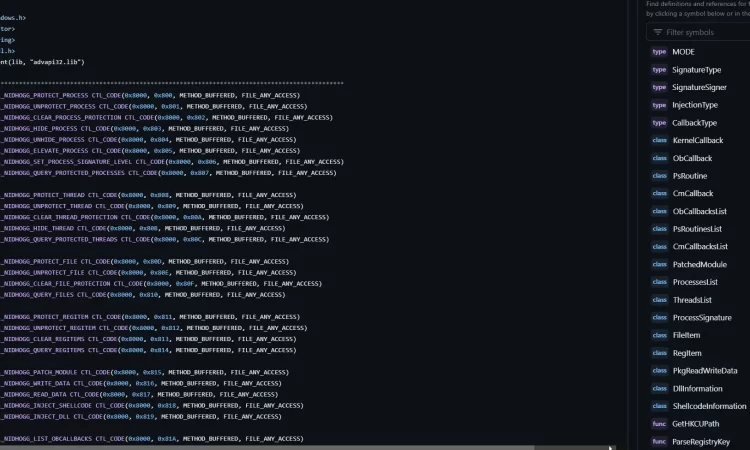Go to the PatchedModule class
The image size is (750, 450).
700,264
